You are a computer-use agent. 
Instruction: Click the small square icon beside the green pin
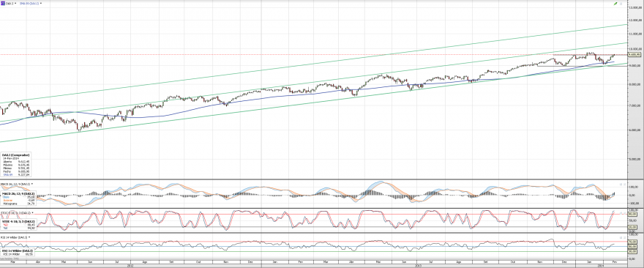click(x=621, y=4)
